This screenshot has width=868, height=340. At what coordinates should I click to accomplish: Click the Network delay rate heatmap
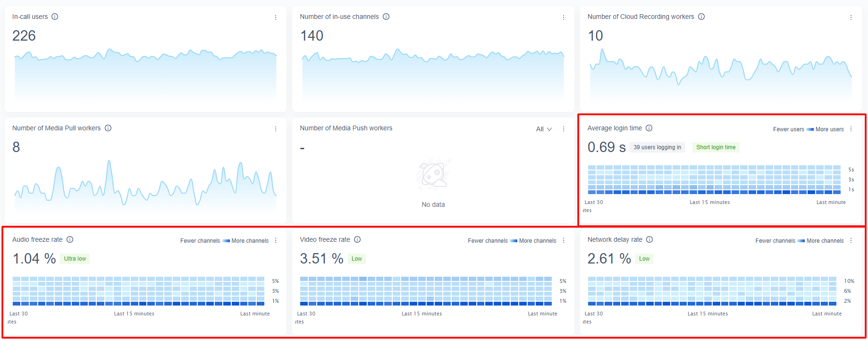pyautogui.click(x=712, y=291)
